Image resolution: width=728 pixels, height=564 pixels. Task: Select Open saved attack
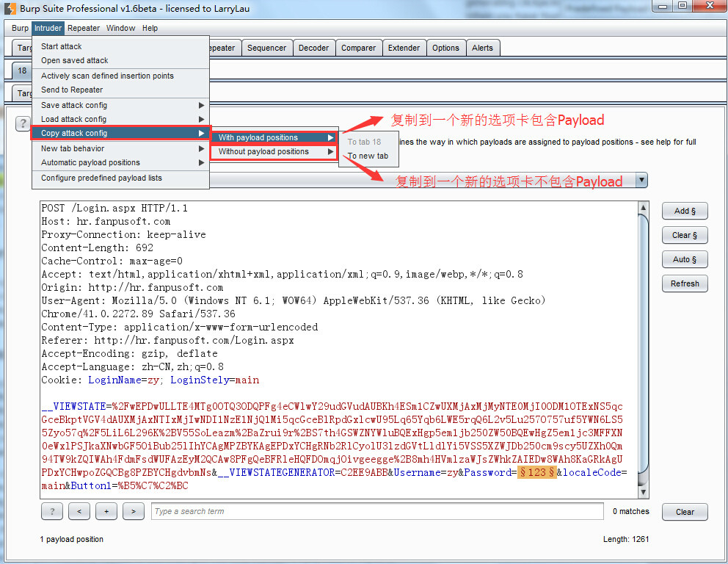(x=120, y=60)
